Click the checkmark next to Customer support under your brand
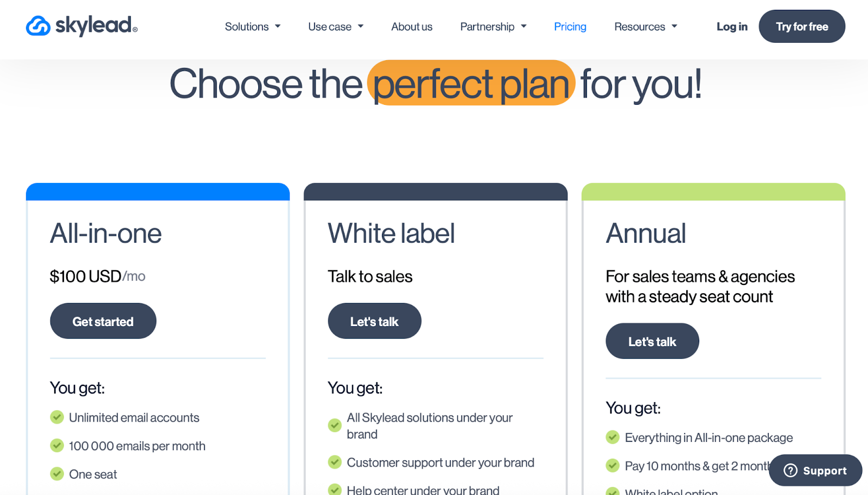 point(335,462)
